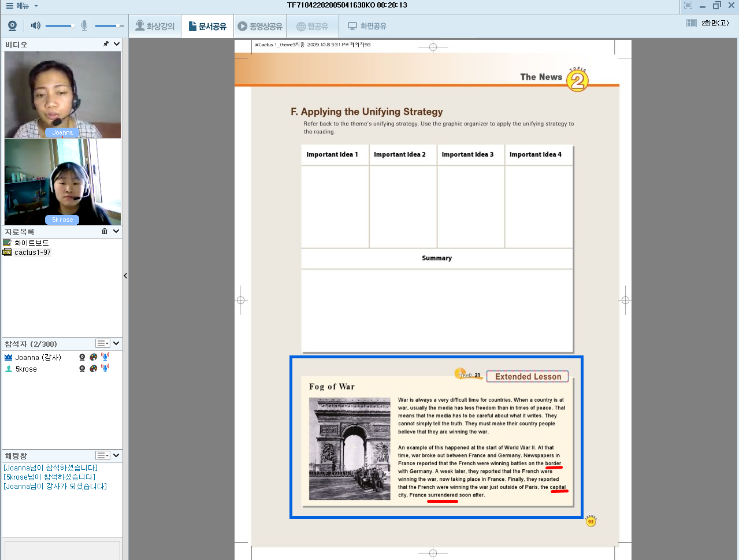This screenshot has width=739, height=560.
Task: Toggle 5krose's microphone broadcast icon
Action: (x=105, y=368)
